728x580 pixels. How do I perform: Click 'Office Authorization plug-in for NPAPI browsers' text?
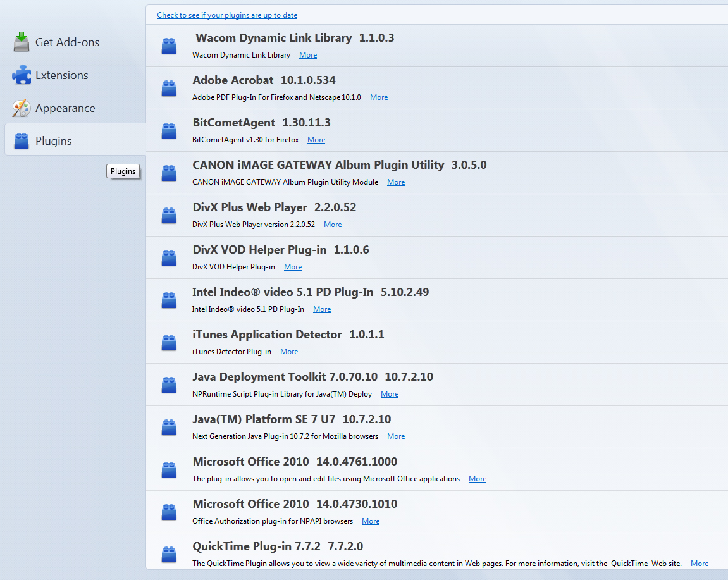coord(273,521)
